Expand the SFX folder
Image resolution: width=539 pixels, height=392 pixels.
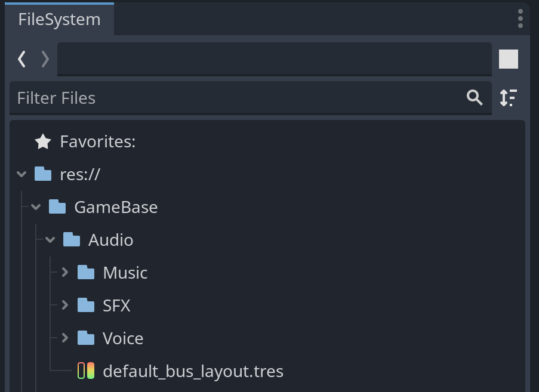pyautogui.click(x=65, y=305)
